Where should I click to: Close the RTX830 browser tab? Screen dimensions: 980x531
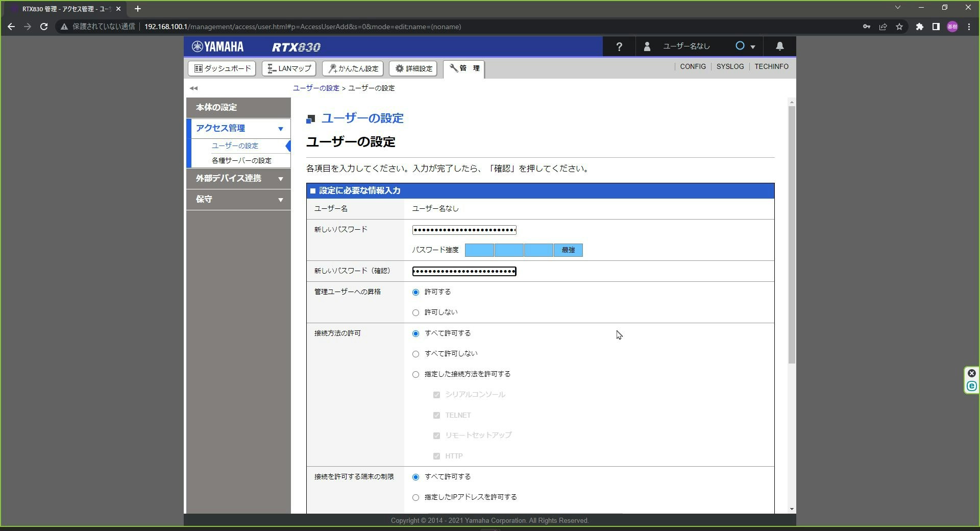click(x=118, y=9)
